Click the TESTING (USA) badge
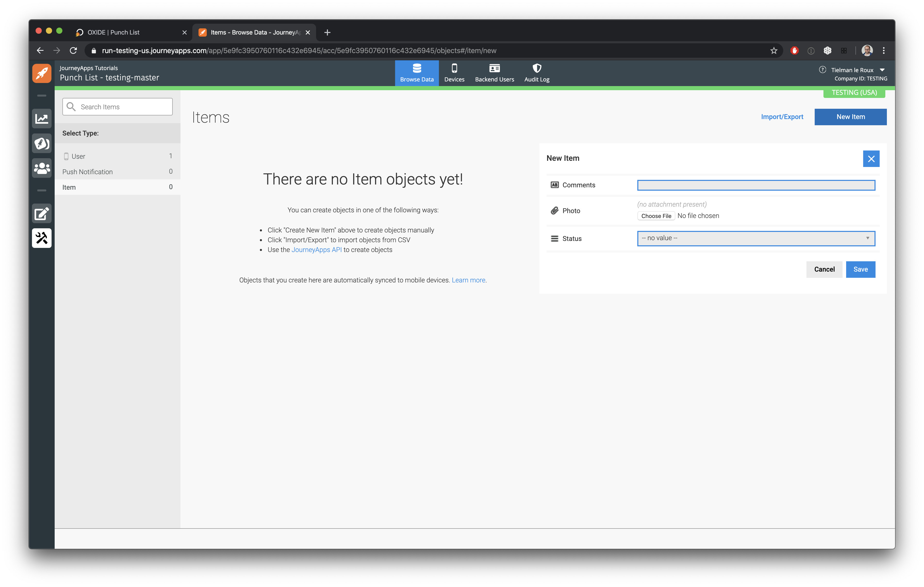 854,93
